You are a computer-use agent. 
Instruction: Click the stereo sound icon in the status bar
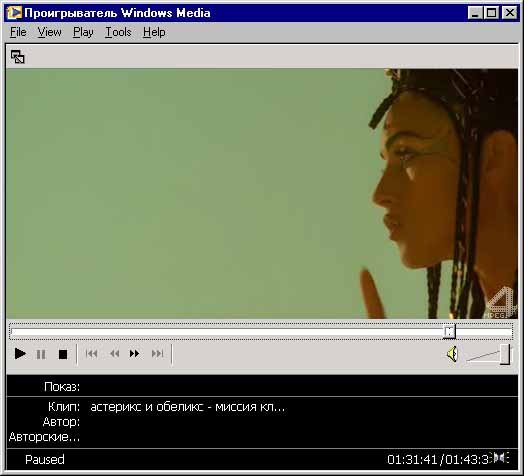point(500,457)
